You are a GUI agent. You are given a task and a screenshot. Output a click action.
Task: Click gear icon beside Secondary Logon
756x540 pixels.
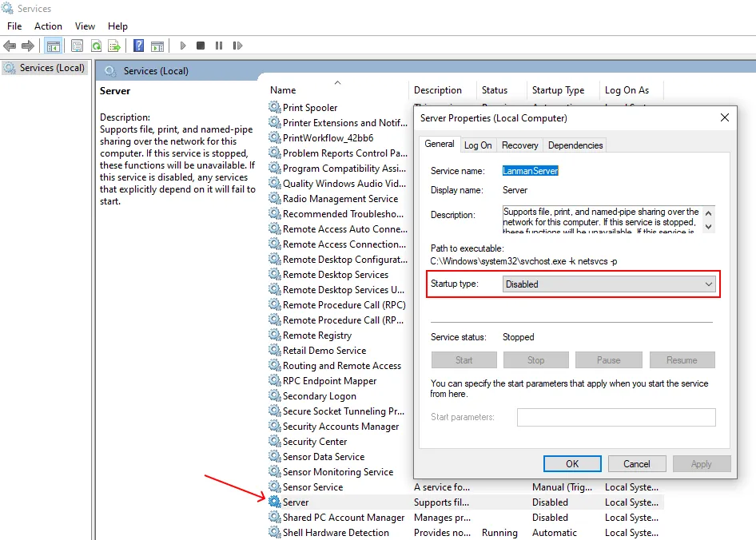pyautogui.click(x=275, y=395)
